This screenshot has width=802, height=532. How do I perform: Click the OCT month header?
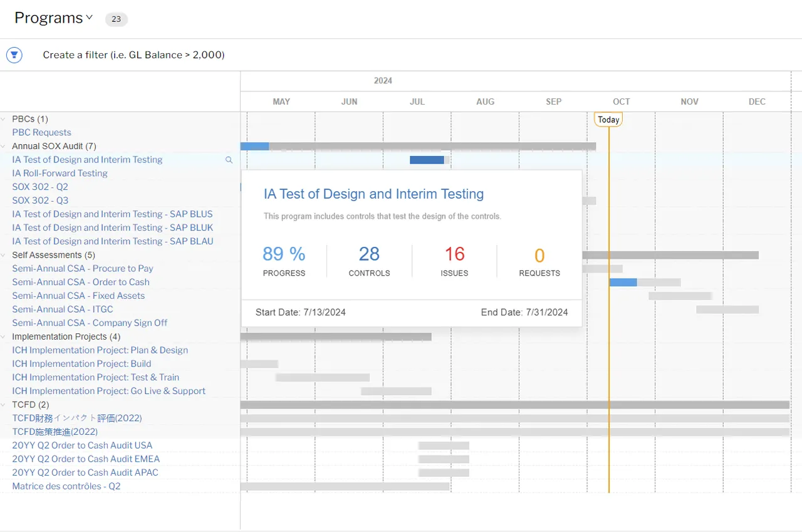621,102
